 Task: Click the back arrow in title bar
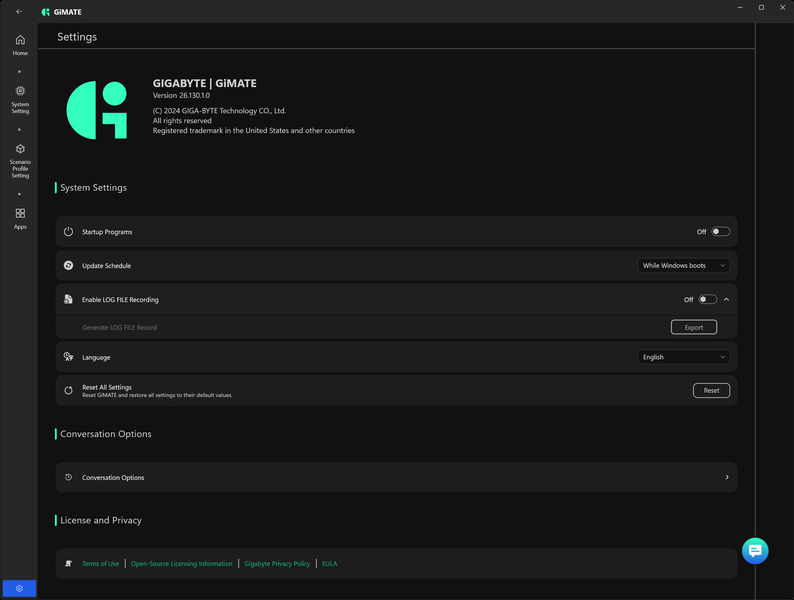tap(19, 11)
